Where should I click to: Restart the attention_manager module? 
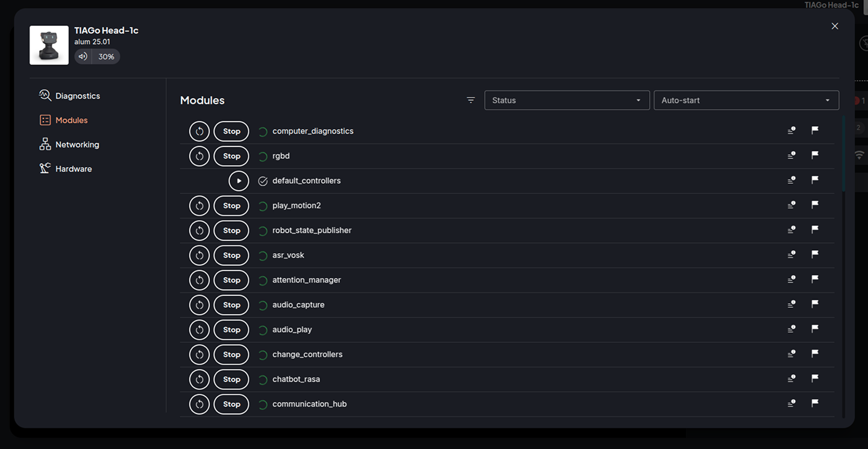pos(200,280)
